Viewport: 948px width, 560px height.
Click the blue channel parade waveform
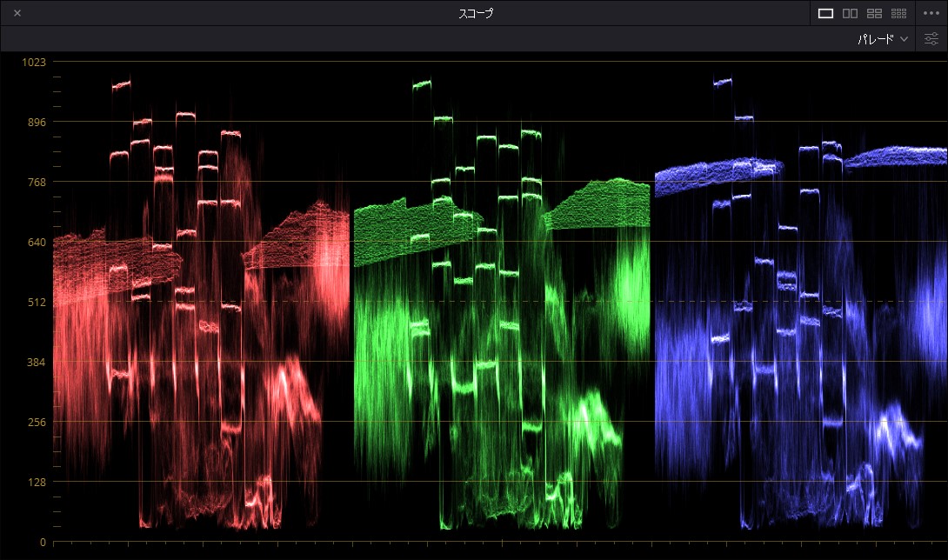(x=801, y=304)
